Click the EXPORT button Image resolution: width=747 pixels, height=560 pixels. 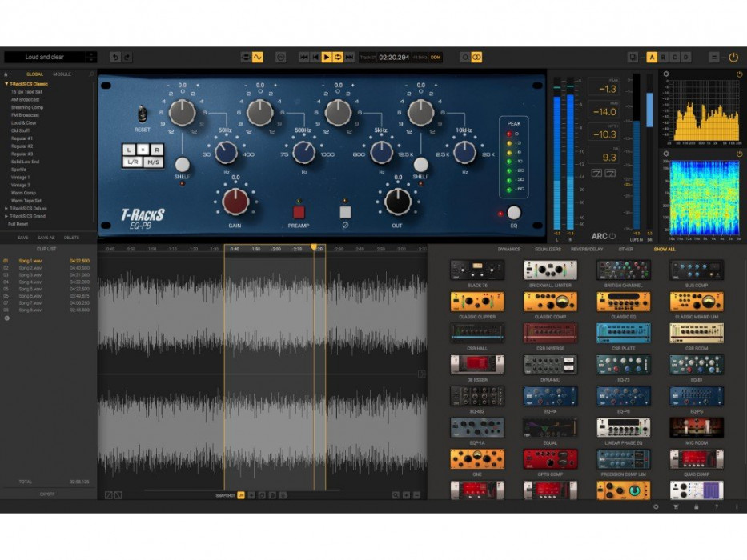(x=48, y=494)
